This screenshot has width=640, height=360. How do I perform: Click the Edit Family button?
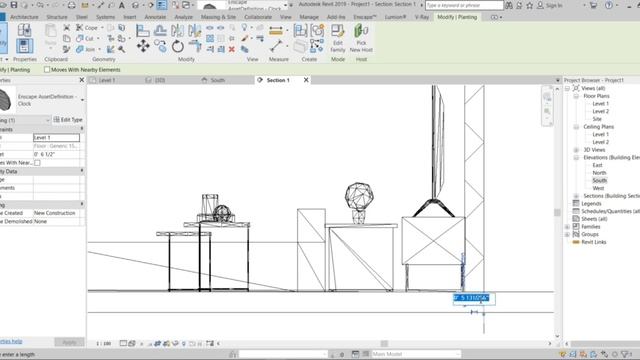pos(338,38)
